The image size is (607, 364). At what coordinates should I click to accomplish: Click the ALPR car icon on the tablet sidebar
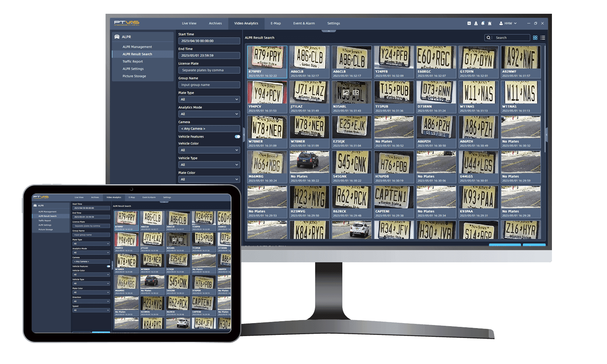35,206
